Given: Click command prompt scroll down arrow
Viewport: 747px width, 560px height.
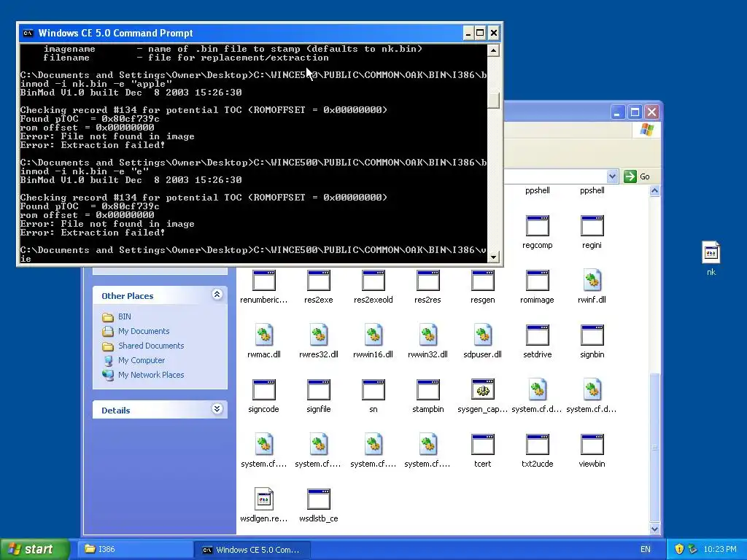Looking at the screenshot, I should [494, 257].
